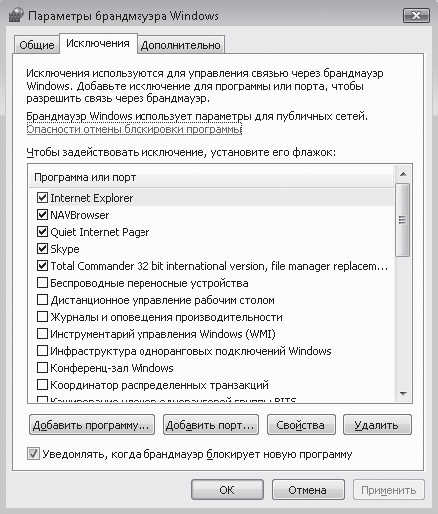Click the firewall icon in title bar
Screen dimensions: 438x514
coord(16,14)
